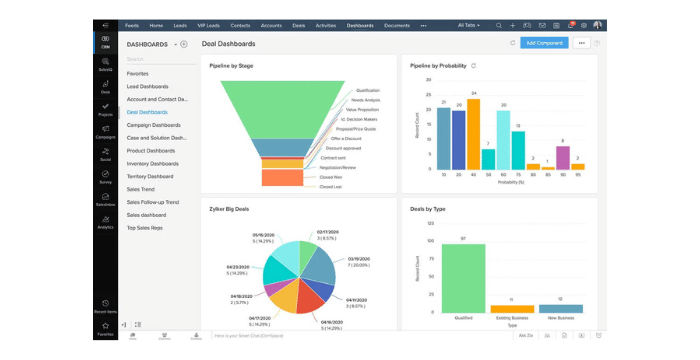
Task: Click Ask Zia in bottom bar
Action: (525, 335)
